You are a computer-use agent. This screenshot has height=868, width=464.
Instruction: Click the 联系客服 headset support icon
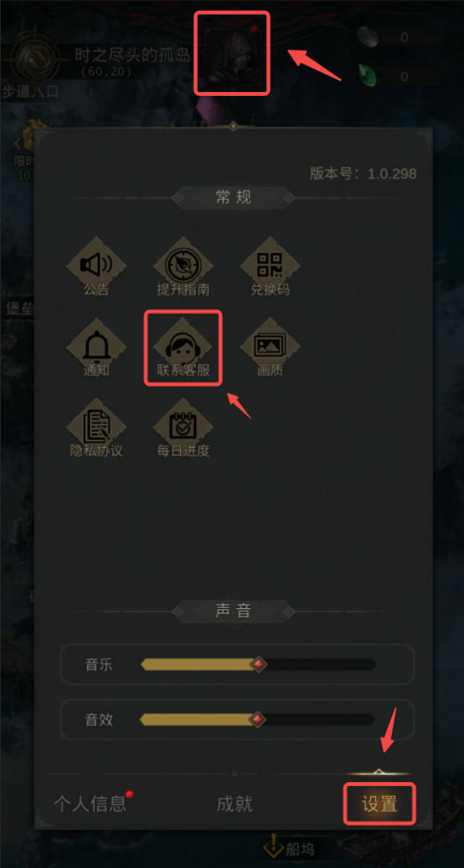click(183, 347)
